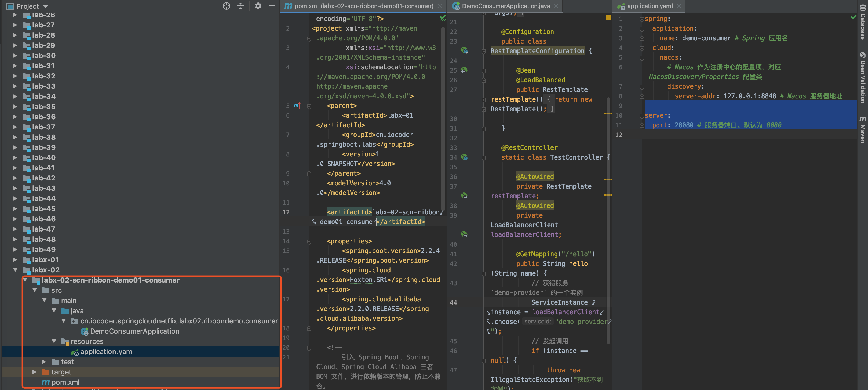Screen dimensions: 868x390
Task: Close the DemoConsumerApplication.java tab
Action: 556,6
